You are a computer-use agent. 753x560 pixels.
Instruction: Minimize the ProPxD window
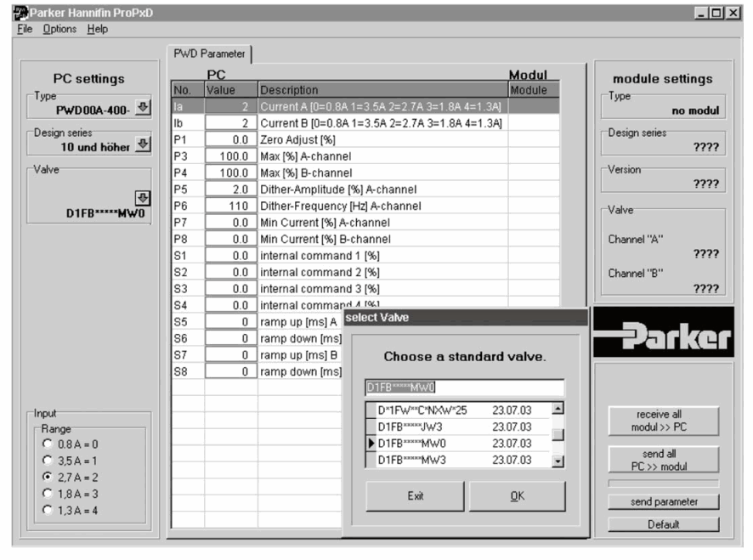[702, 13]
